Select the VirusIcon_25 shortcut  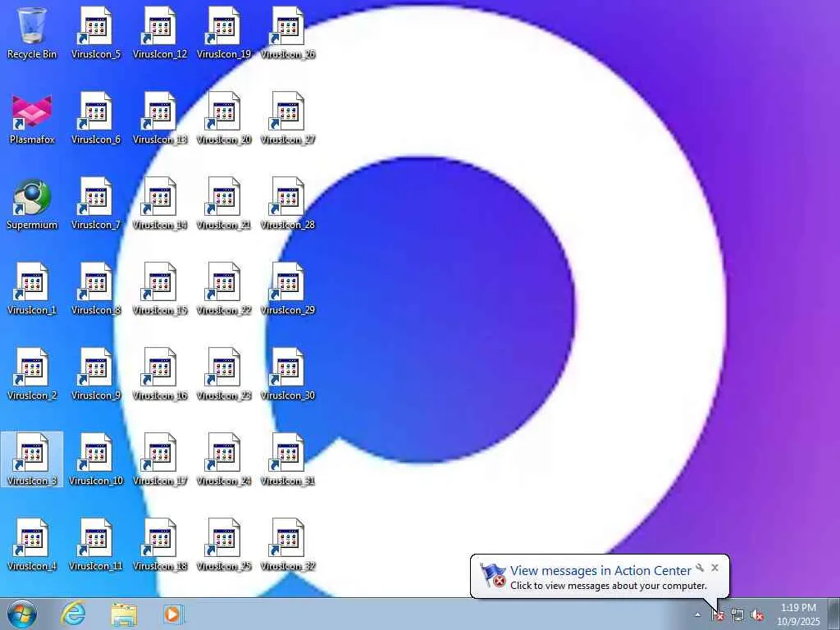click(224, 545)
